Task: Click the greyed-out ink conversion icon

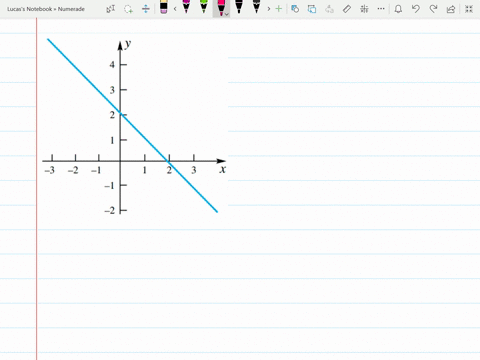Action: click(x=329, y=9)
